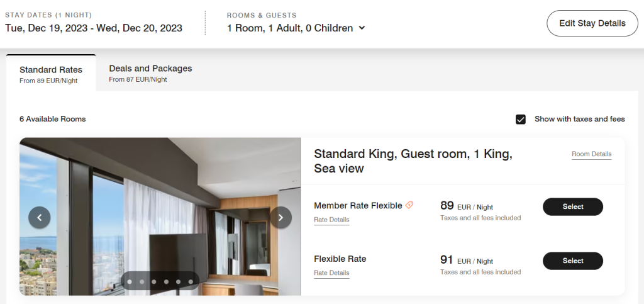Select the Member Rate Flexible option
Screen dimensions: 644x304
point(572,206)
